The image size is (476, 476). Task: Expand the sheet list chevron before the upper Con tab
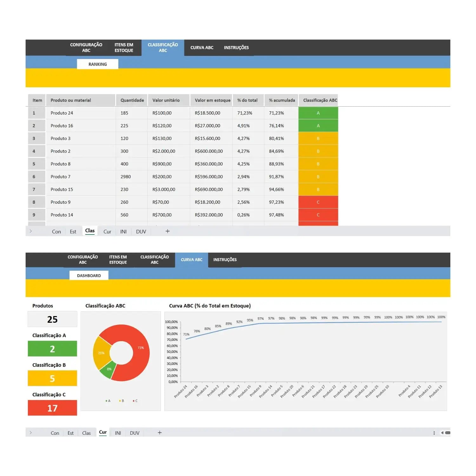pos(31,231)
